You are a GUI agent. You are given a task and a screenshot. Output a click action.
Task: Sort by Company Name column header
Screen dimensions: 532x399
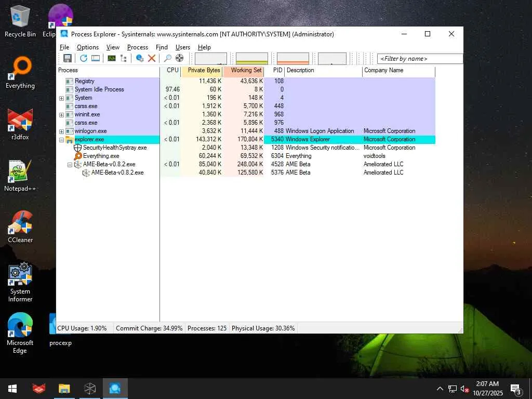pos(398,70)
